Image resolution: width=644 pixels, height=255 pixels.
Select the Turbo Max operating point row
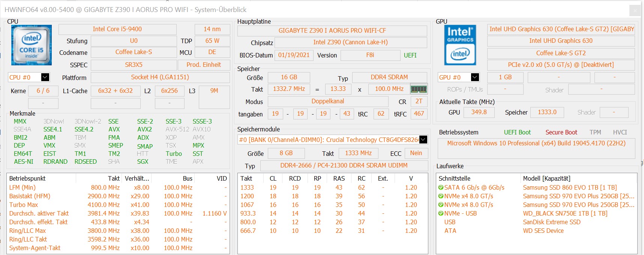[x=118, y=205]
